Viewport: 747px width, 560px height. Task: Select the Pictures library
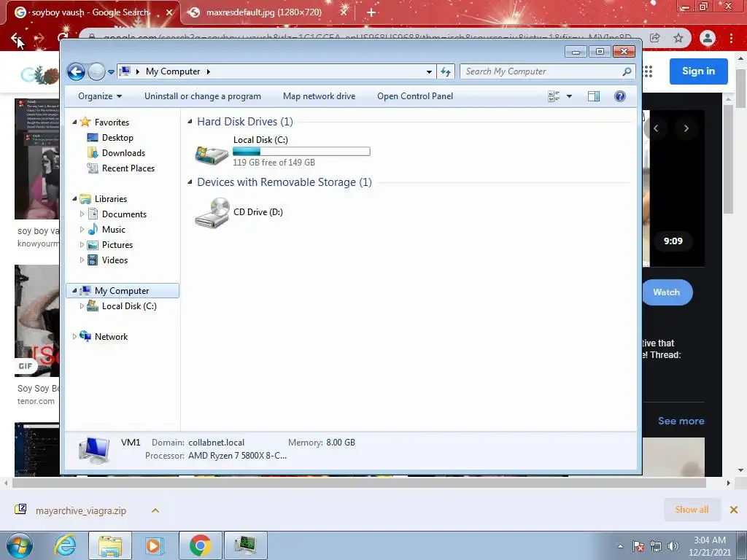pos(117,245)
